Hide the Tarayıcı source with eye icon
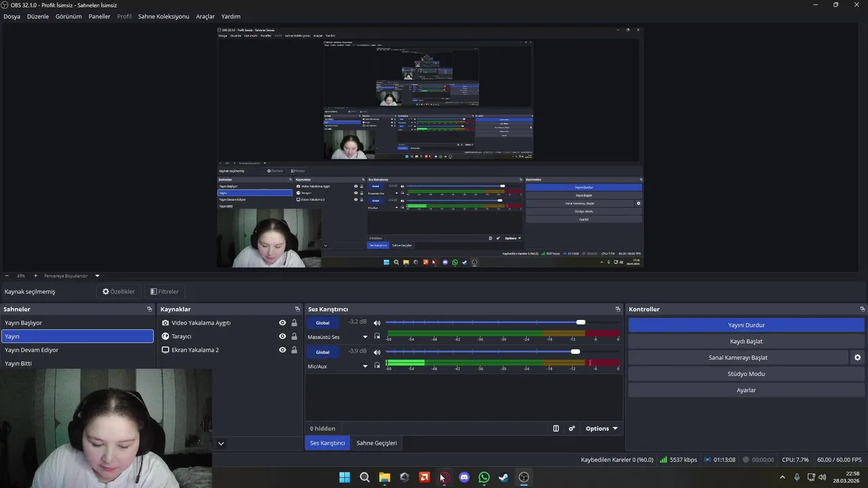This screenshot has height=488, width=868. click(282, 336)
